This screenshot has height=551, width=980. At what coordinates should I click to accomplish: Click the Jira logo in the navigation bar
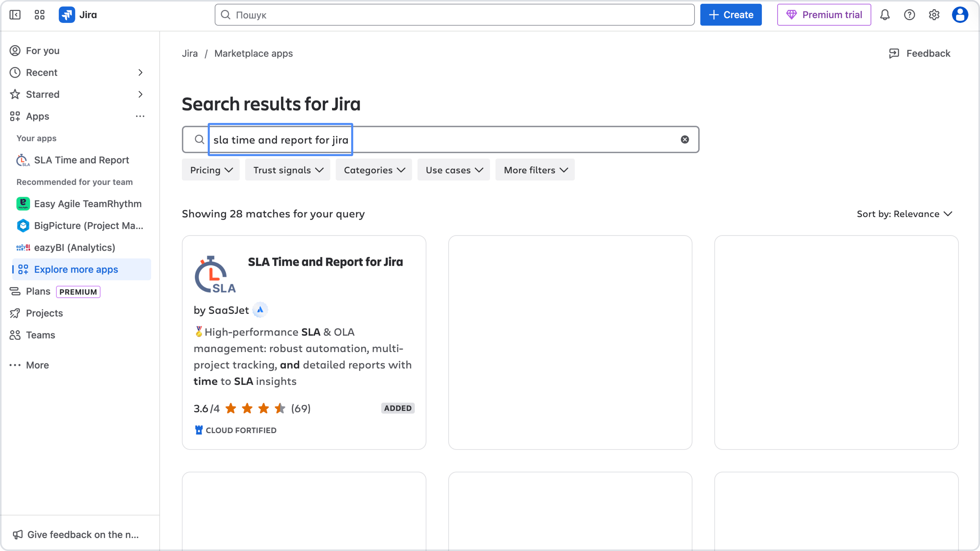tap(67, 15)
